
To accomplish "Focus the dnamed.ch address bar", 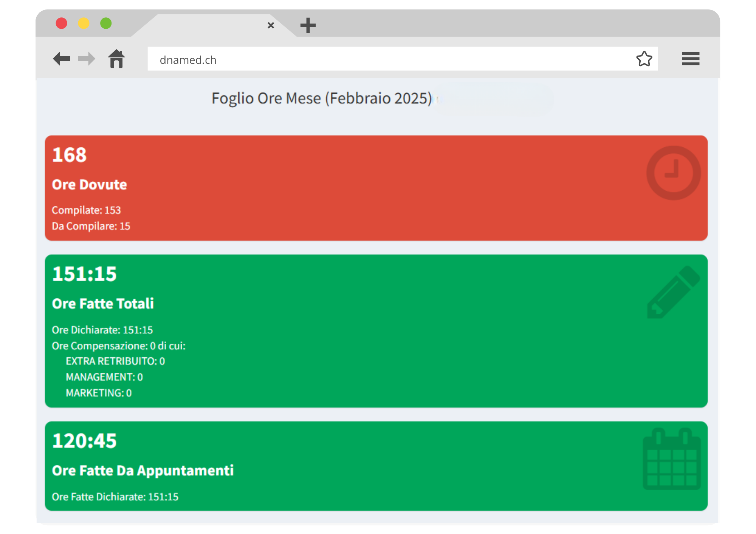I will click(x=389, y=59).
